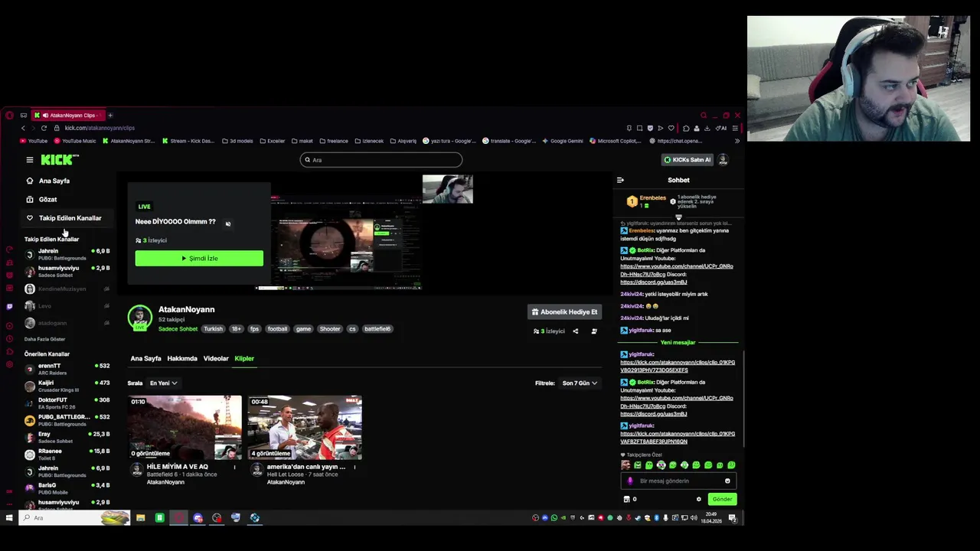Expand Daha Fazla Göster in followed channels
This screenshot has width=980, height=551.
44,339
